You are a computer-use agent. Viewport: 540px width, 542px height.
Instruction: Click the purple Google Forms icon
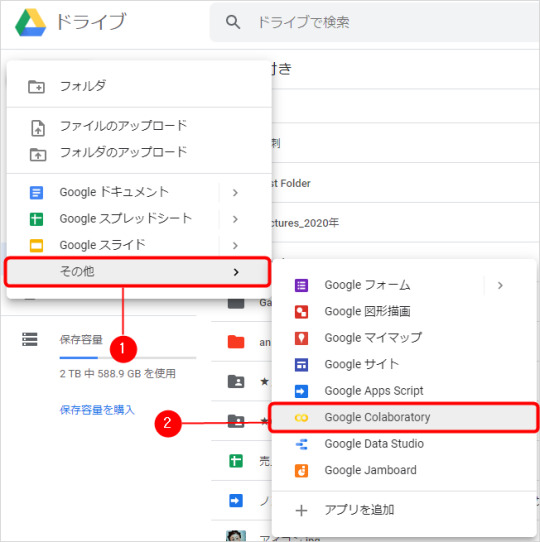301,286
